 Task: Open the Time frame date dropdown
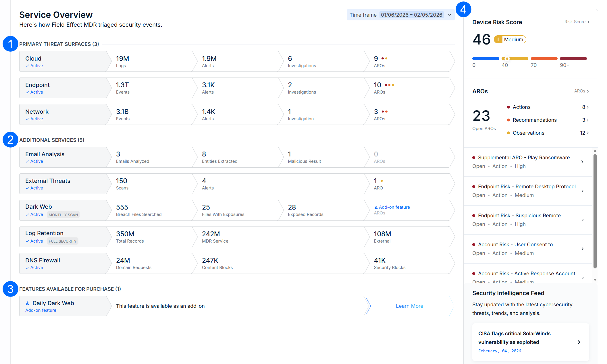pyautogui.click(x=450, y=15)
